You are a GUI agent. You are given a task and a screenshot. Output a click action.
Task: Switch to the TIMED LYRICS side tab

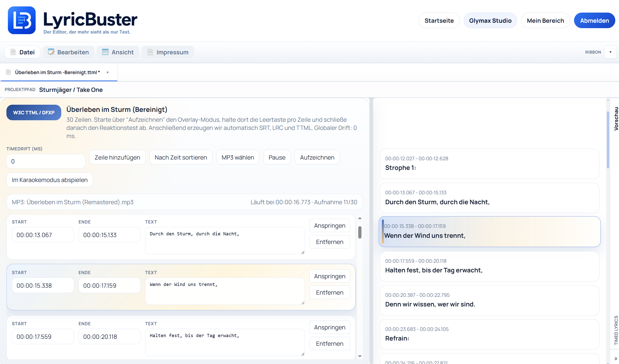click(x=616, y=330)
